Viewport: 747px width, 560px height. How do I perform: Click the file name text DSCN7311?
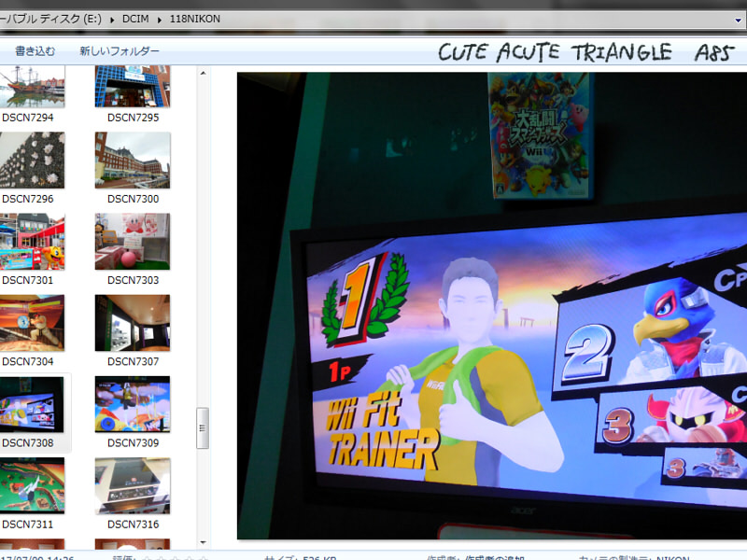tap(28, 525)
